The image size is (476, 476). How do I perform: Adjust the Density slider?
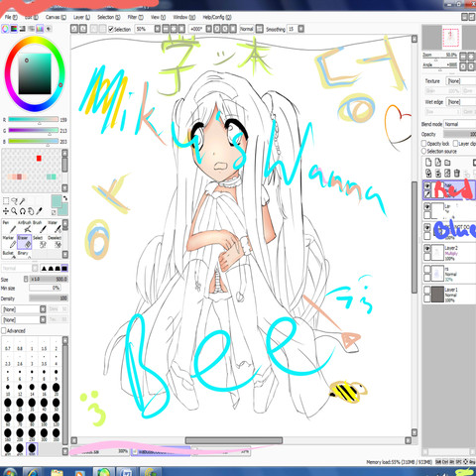(x=49, y=298)
